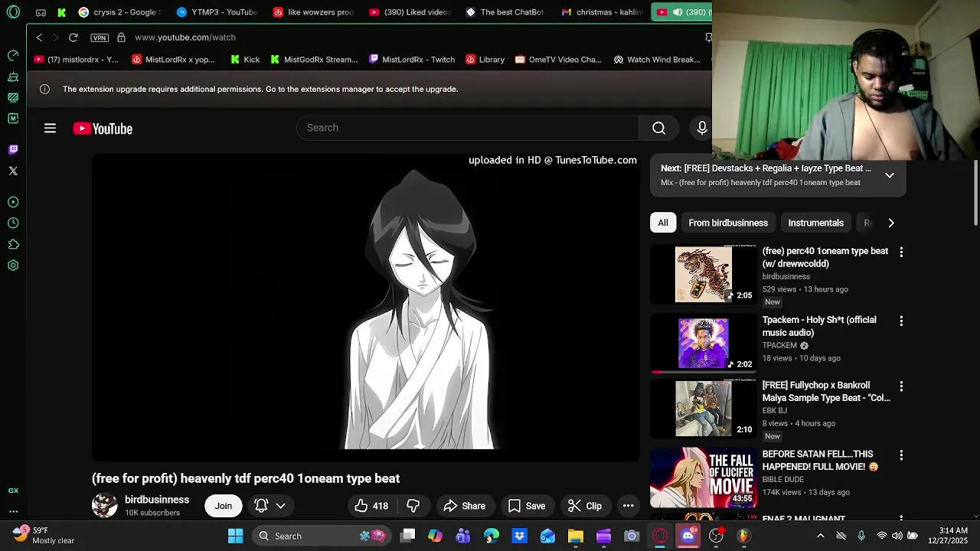980x551 pixels.
Task: Open options for Fullychop x Bankroll video
Action: coord(901,386)
